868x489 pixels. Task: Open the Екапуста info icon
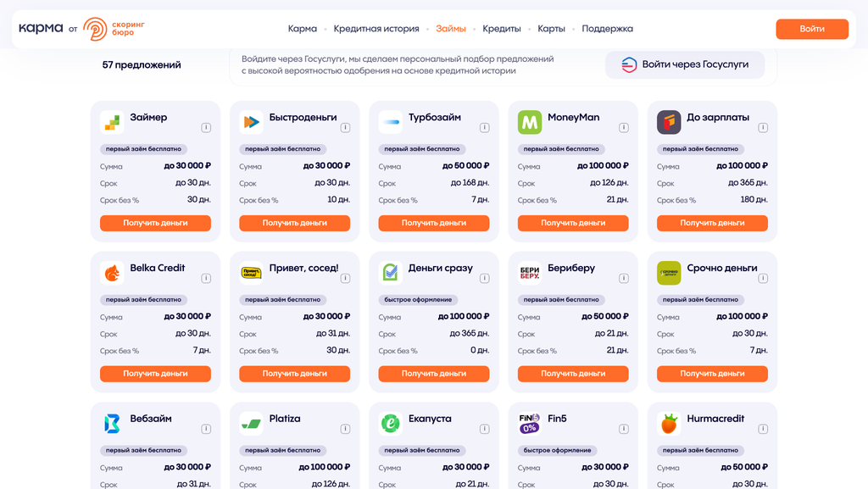484,429
